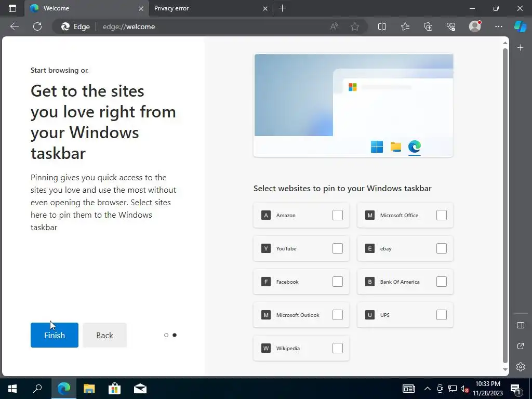The height and width of the screenshot is (399, 532).
Task: Go back with the browser back arrow
Action: pyautogui.click(x=15, y=26)
